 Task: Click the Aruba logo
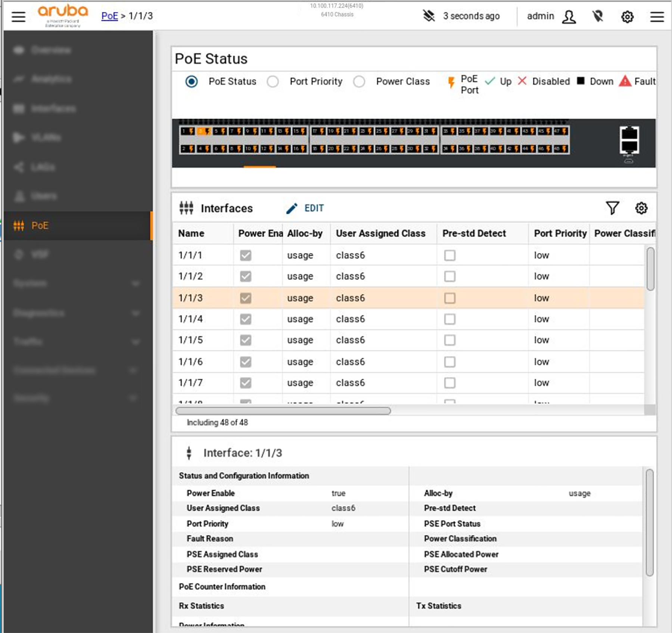point(63,16)
